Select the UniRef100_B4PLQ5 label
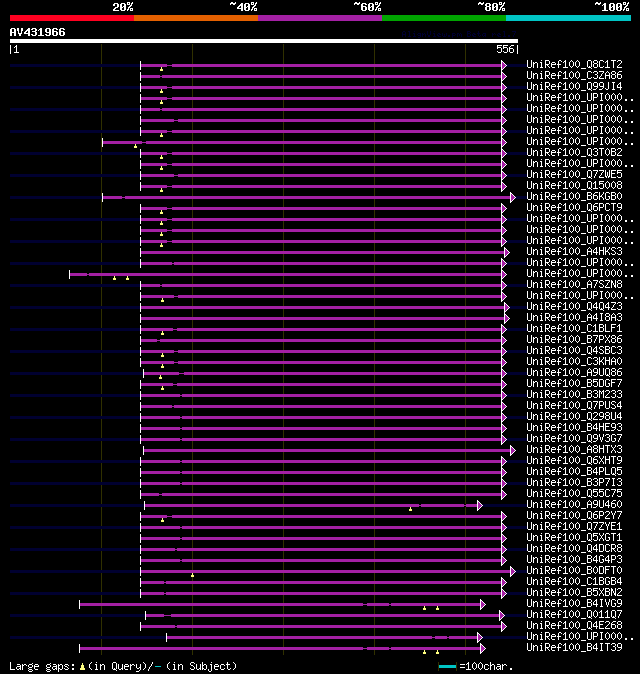 [x=574, y=472]
